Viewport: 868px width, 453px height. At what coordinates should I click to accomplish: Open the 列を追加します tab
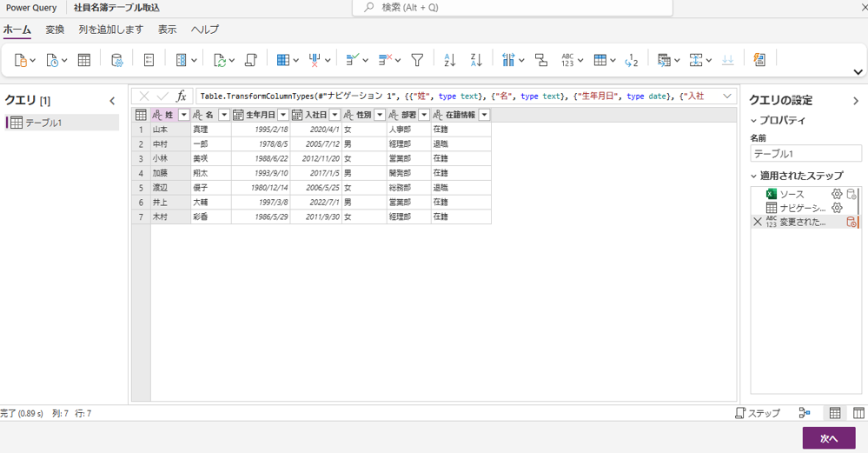110,30
